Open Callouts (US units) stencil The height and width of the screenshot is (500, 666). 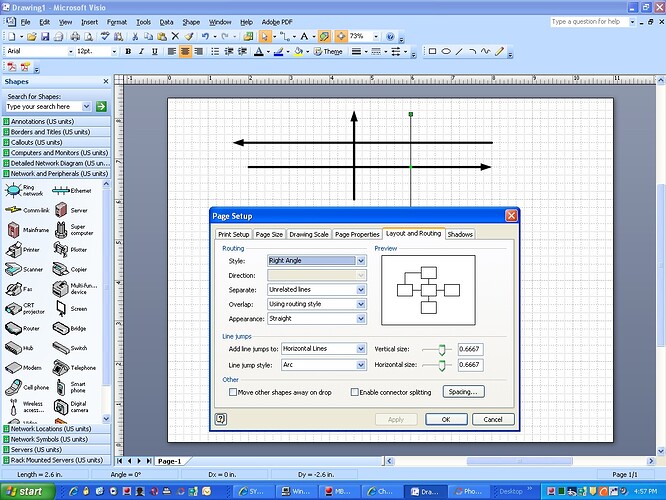56,142
